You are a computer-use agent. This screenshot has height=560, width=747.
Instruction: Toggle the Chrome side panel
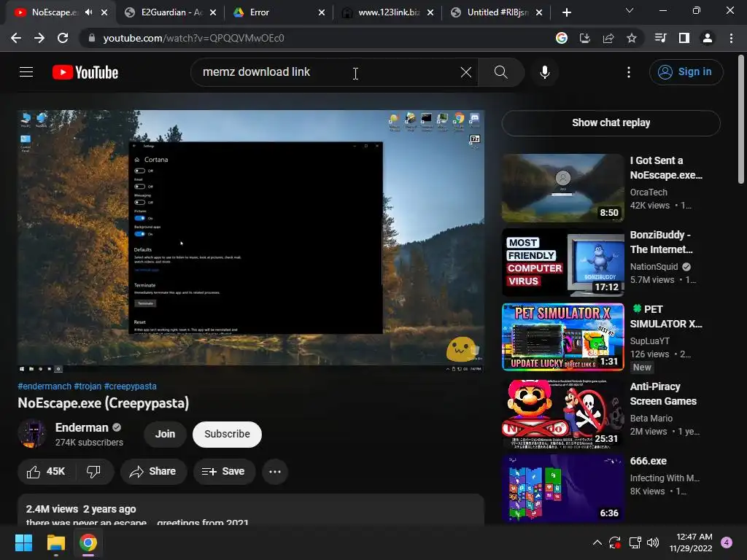[684, 38]
